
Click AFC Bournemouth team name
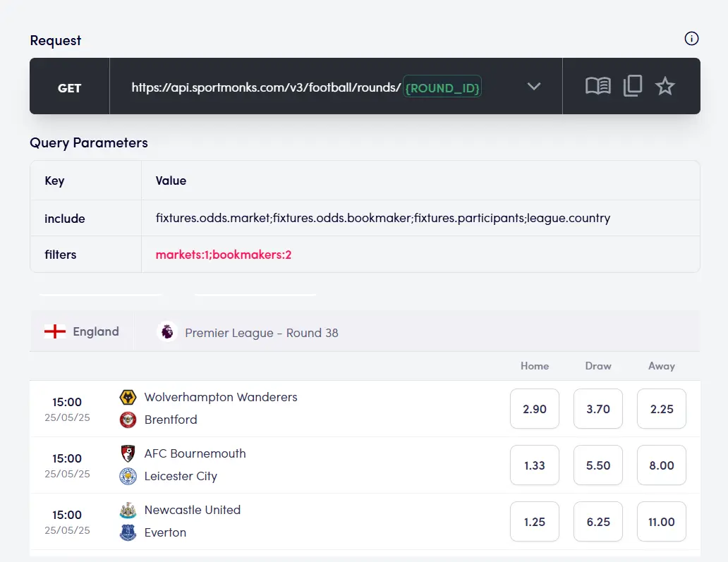click(x=195, y=453)
